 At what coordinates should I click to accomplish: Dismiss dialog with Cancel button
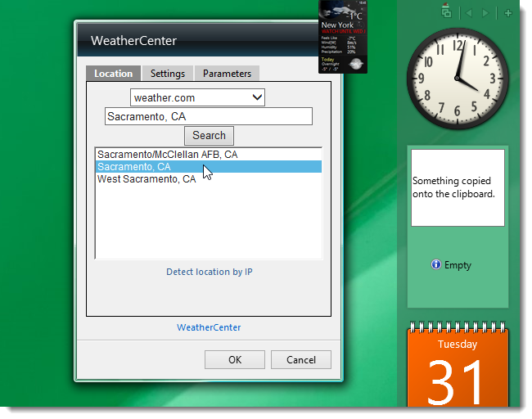301,359
